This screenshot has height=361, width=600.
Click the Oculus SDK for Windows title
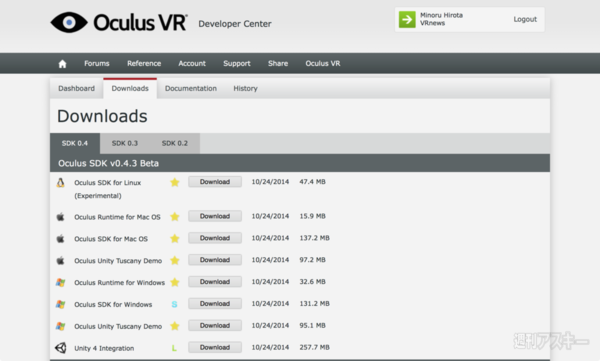coord(113,305)
